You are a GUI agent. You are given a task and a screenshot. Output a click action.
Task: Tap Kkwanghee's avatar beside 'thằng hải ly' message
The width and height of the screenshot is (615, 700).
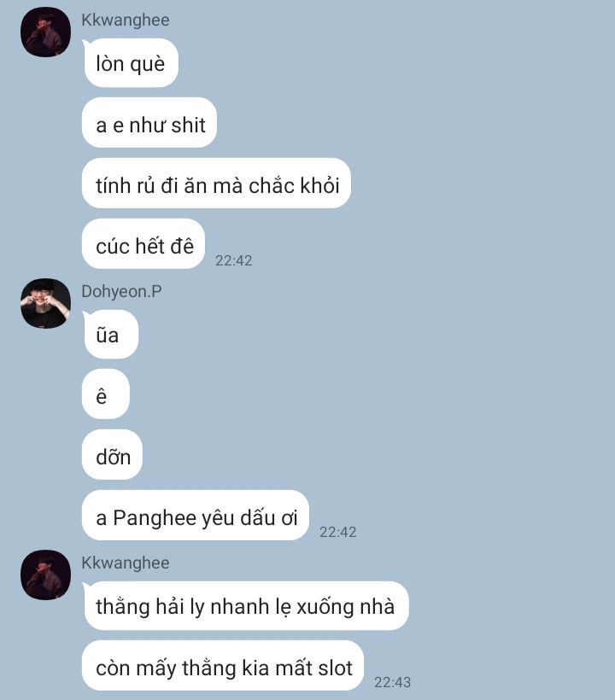(45, 575)
